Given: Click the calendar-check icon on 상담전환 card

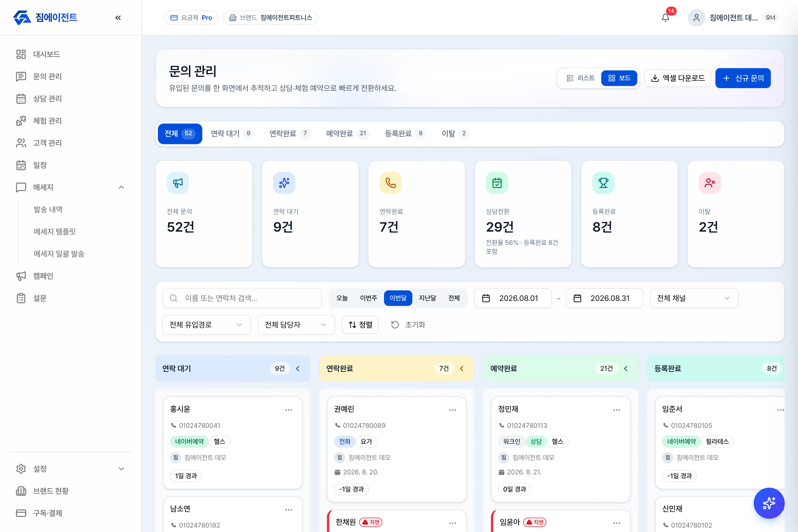Looking at the screenshot, I should point(497,183).
